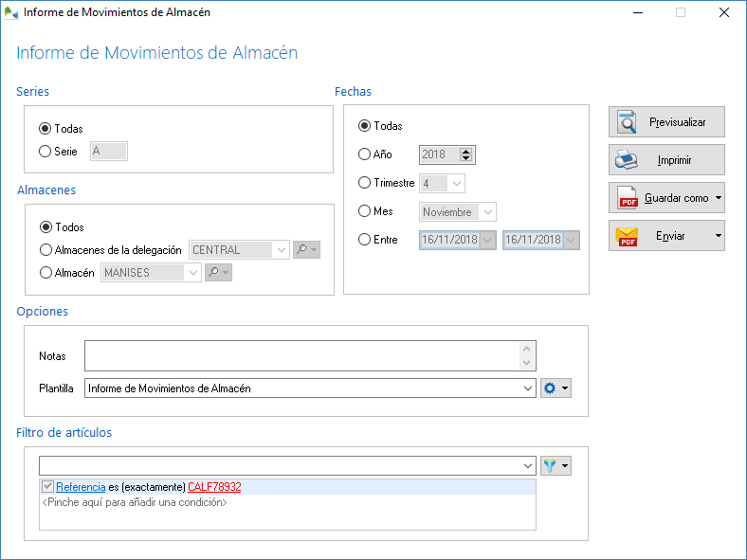Select the Todos radio in Almacenes
747x560 pixels.
(46, 227)
